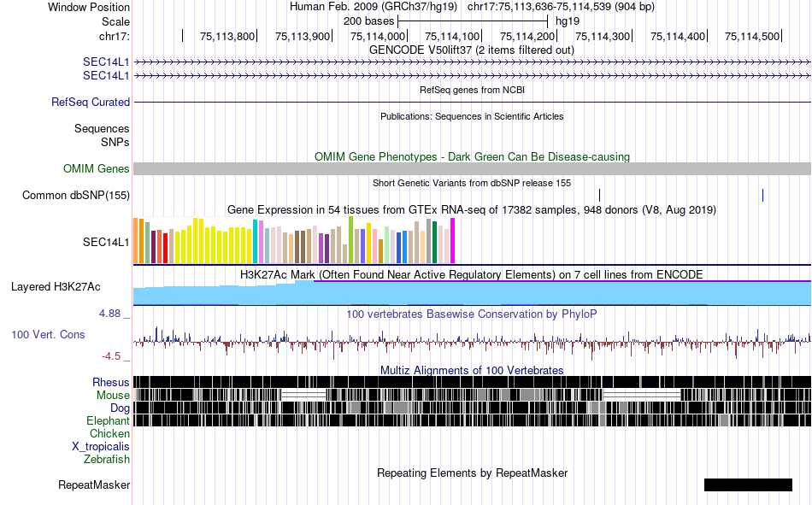The height and width of the screenshot is (505, 812).
Task: Click the gray OMIM Genes bar
Action: tap(473, 169)
